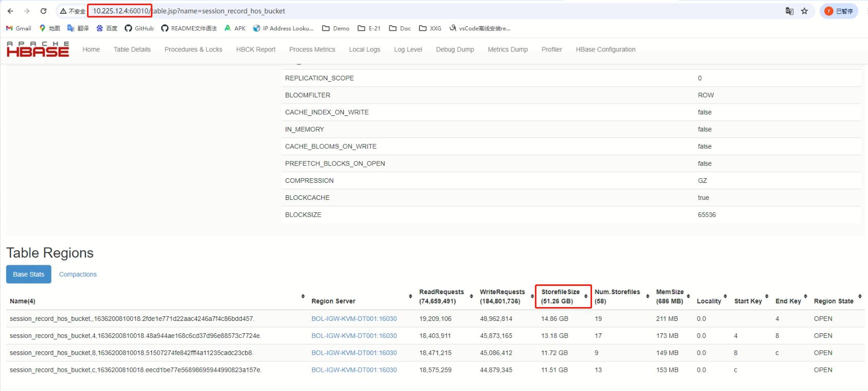
Task: Switch to the Compactions tab
Action: coord(78,275)
